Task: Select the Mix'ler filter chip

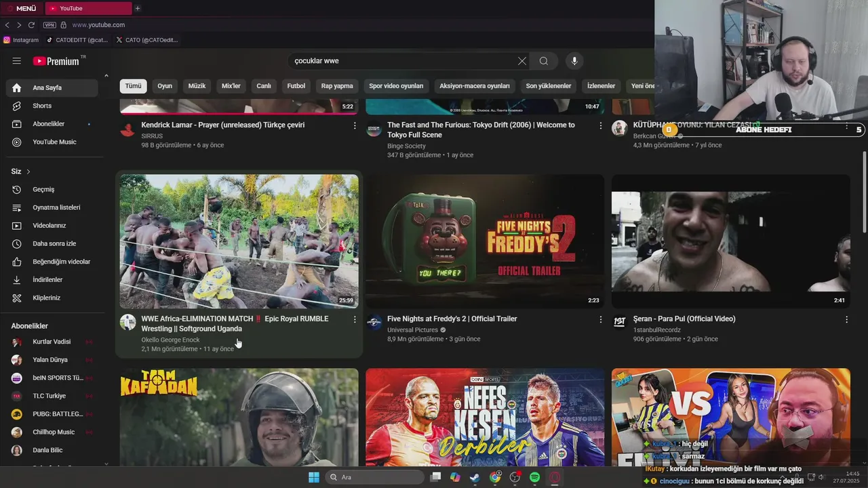Action: [231, 86]
